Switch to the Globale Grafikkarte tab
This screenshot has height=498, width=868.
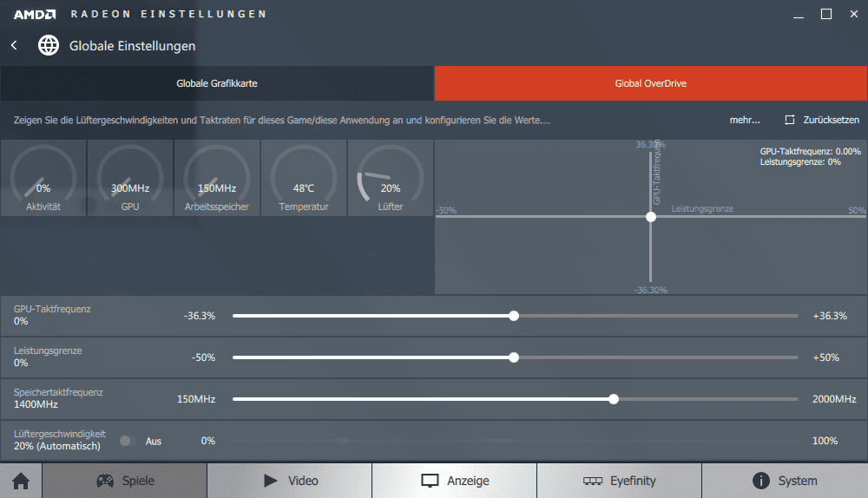216,83
